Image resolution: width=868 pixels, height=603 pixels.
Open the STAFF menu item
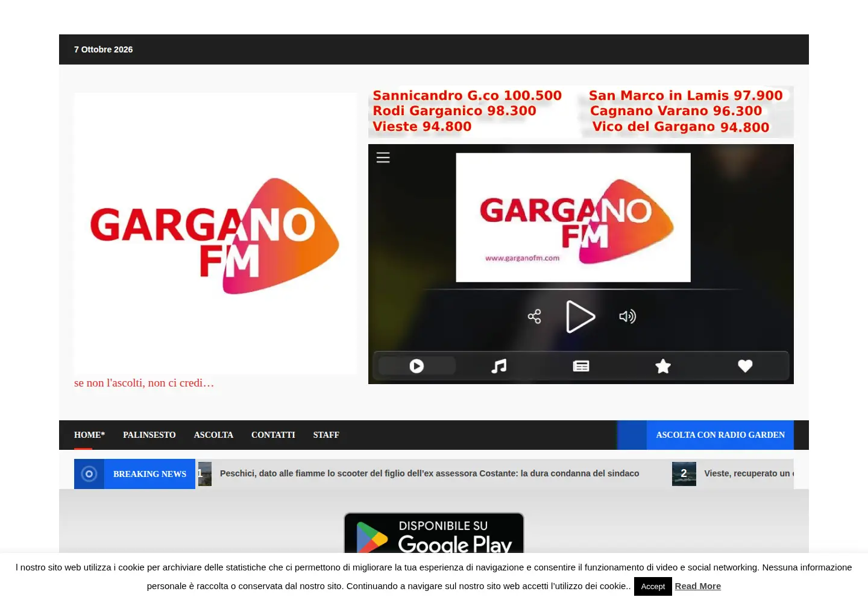326,435
